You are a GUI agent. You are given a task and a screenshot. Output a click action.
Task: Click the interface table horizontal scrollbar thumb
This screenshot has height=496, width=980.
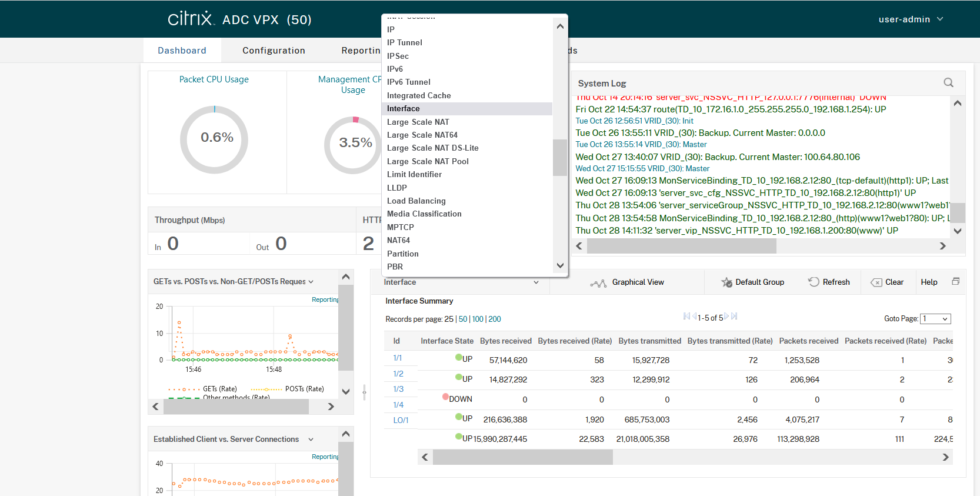[522, 457]
